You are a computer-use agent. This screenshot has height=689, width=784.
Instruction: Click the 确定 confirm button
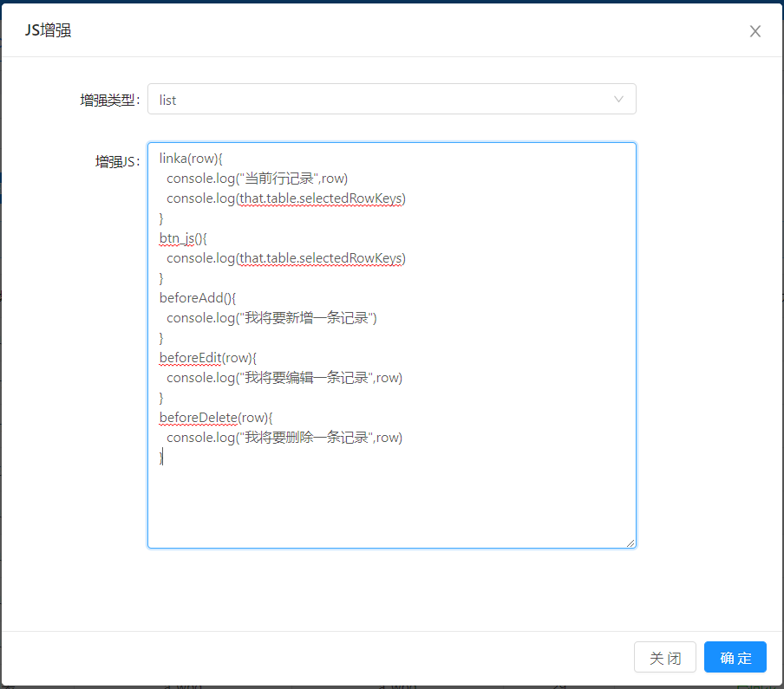point(735,657)
